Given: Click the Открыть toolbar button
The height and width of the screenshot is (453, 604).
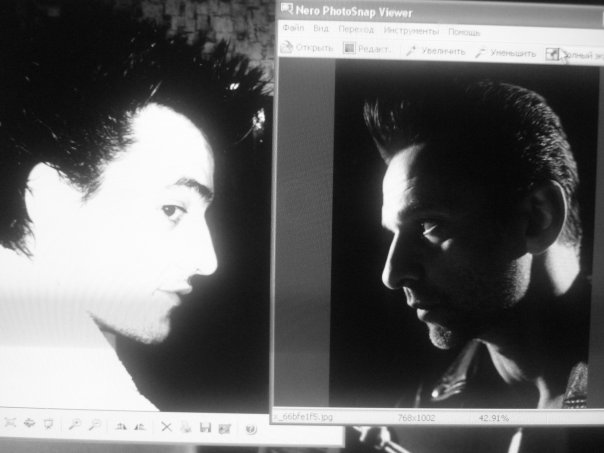Looking at the screenshot, I should [307, 47].
